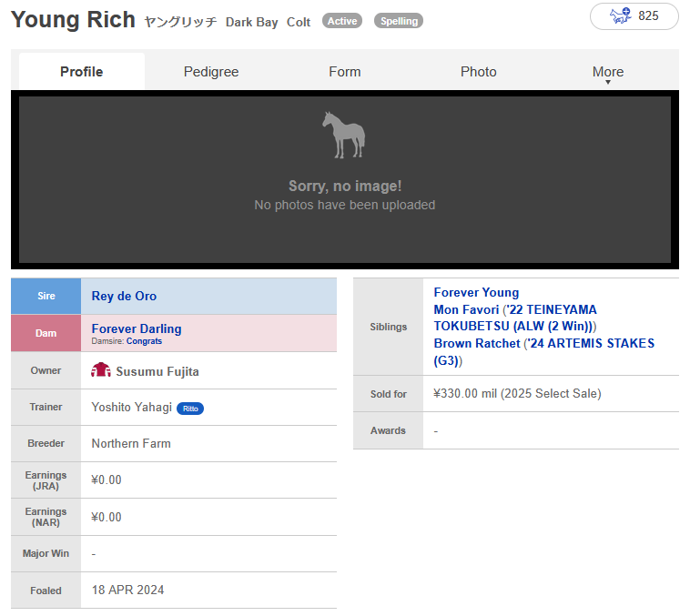The image size is (690, 616).
Task: Open the Profile tab
Action: (82, 71)
